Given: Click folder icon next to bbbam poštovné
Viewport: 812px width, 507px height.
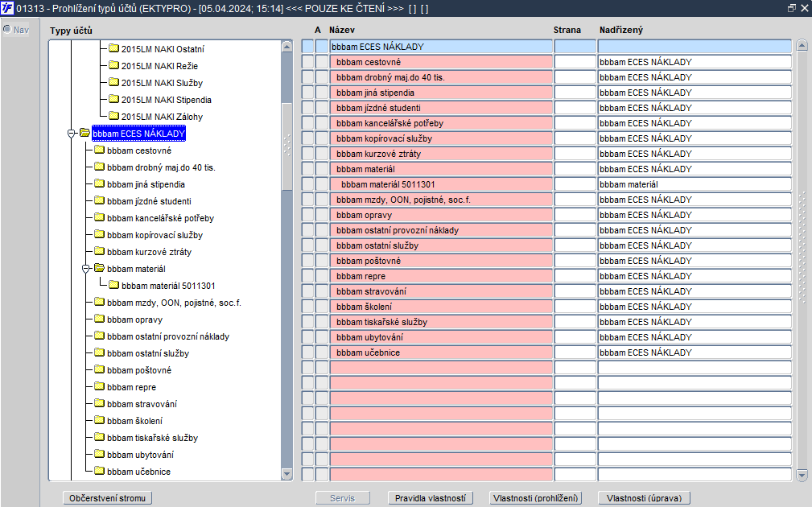Looking at the screenshot, I should point(100,369).
